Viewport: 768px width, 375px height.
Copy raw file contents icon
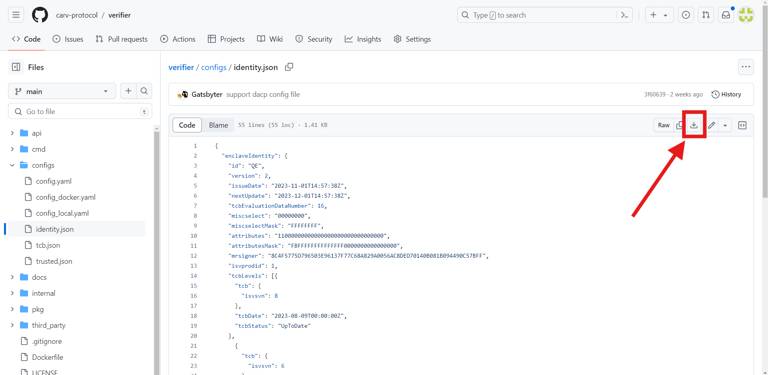click(679, 125)
